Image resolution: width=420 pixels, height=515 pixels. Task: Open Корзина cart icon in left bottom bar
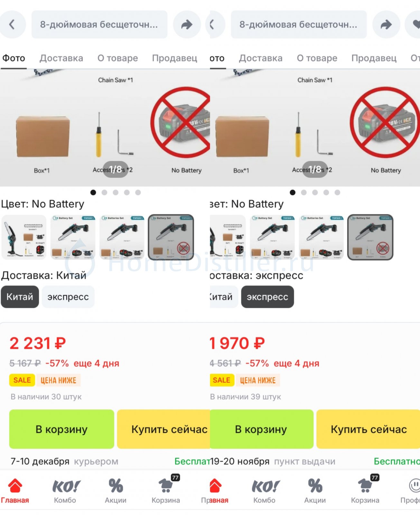click(166, 491)
